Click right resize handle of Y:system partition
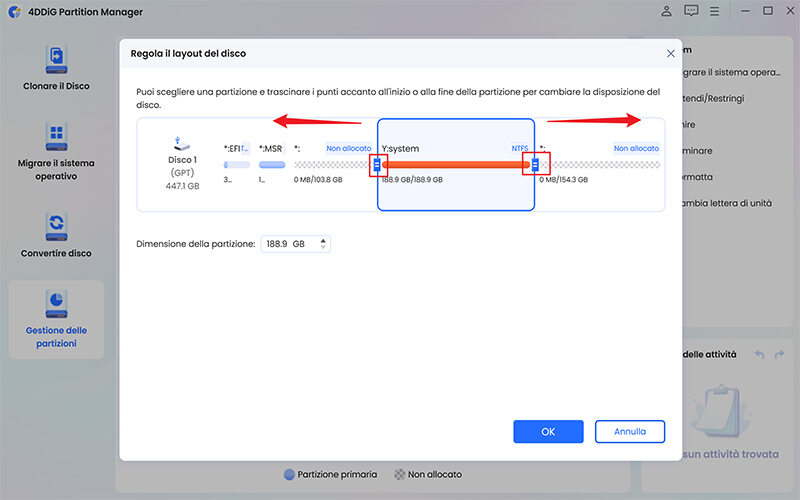The image size is (800, 500). 535,164
